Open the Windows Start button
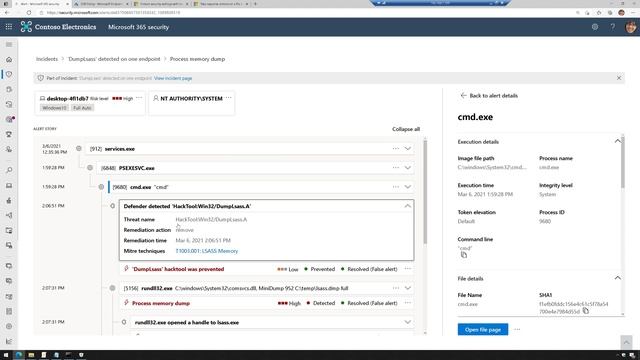Viewport: 640px width, 360px height. [6, 355]
